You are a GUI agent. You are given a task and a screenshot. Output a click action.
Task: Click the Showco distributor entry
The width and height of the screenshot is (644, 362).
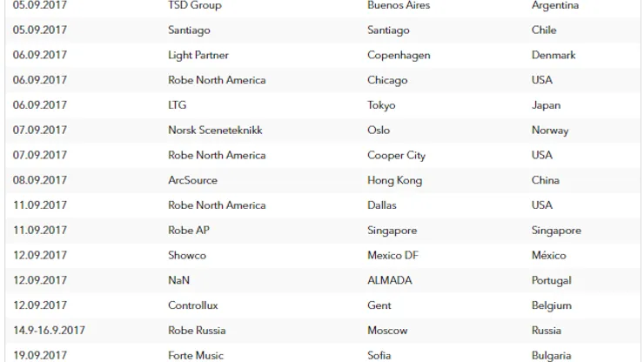[x=187, y=255]
